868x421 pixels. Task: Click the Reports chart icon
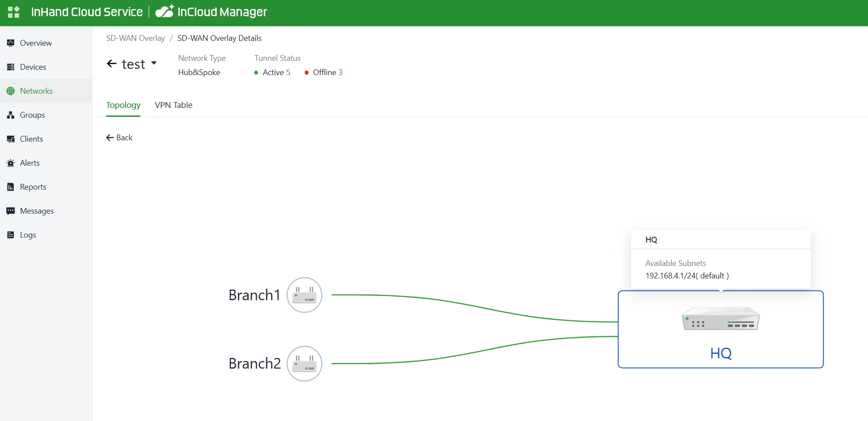[x=11, y=187]
